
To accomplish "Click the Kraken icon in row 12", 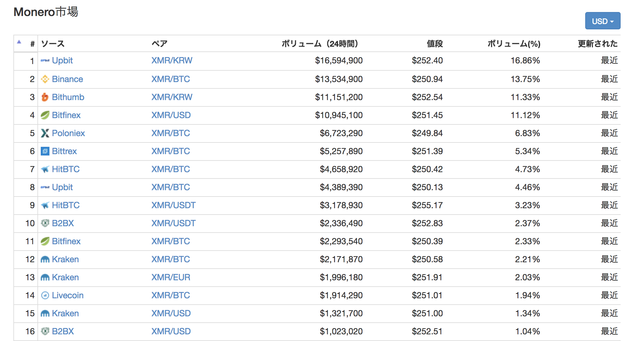I will tap(45, 259).
